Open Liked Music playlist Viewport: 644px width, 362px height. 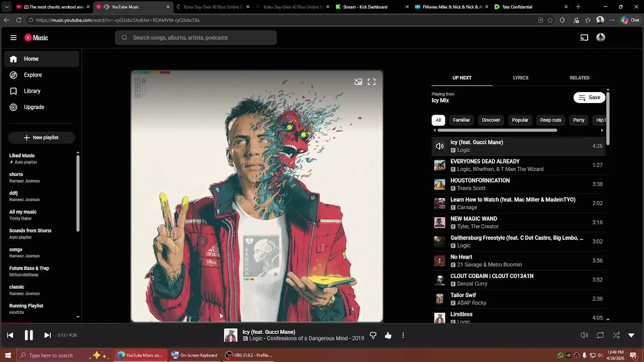(x=40, y=158)
